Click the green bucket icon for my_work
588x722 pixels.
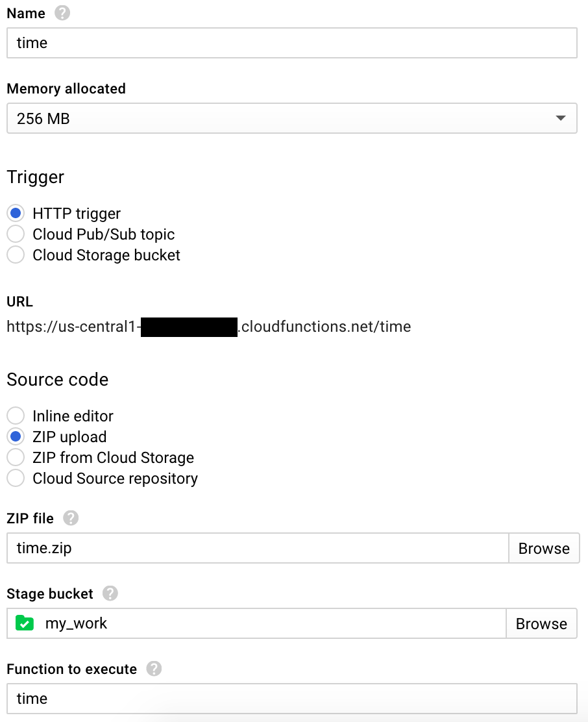point(25,623)
